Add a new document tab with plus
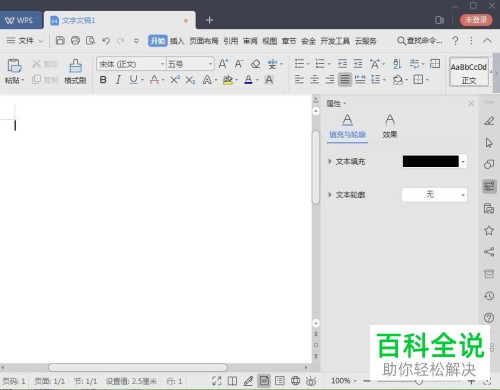 (x=209, y=20)
